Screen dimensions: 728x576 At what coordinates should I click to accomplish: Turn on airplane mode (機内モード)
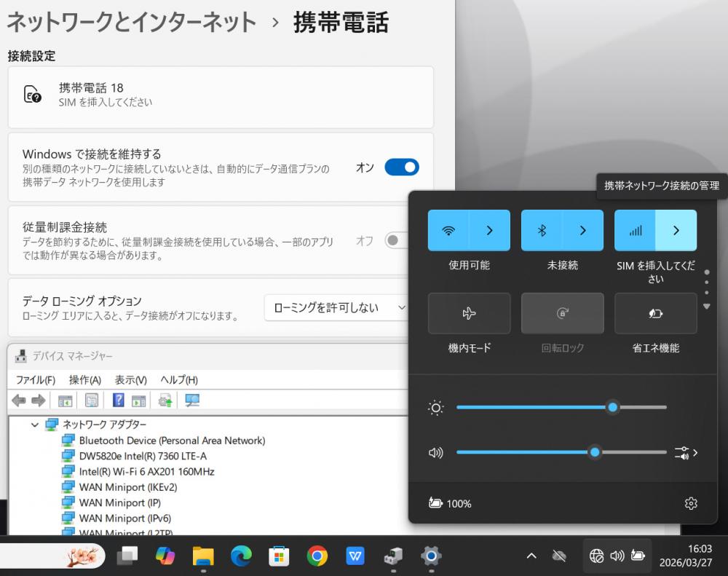click(469, 313)
